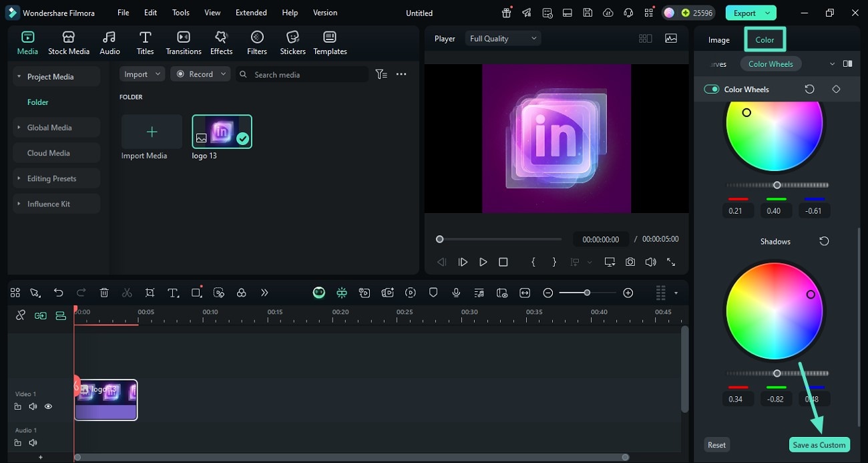Click the cloud upload icon in title bar
Screen dimensions: 868x463
(608, 13)
